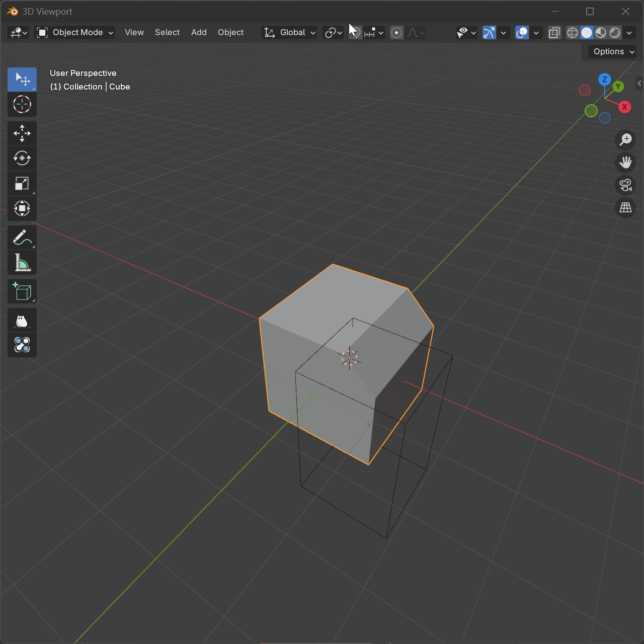
Task: Open the Object menu
Action: (230, 32)
